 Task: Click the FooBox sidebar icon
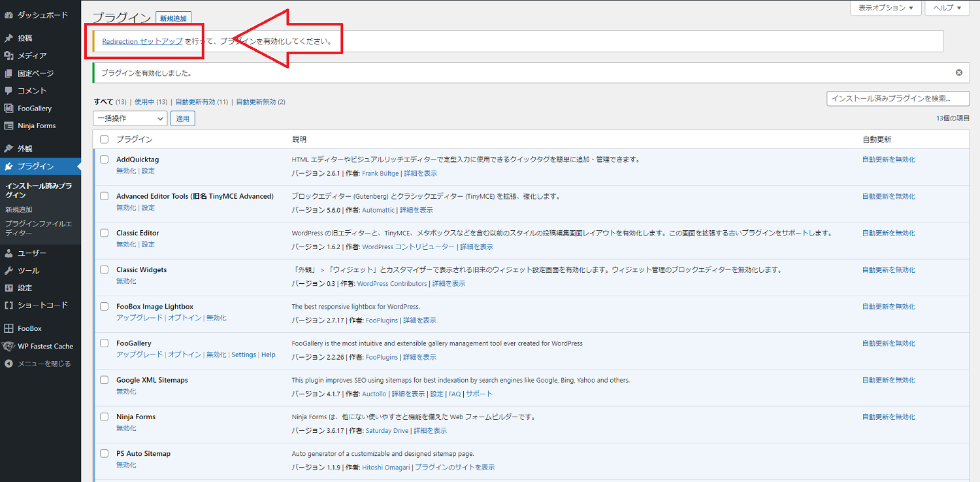[x=8, y=328]
